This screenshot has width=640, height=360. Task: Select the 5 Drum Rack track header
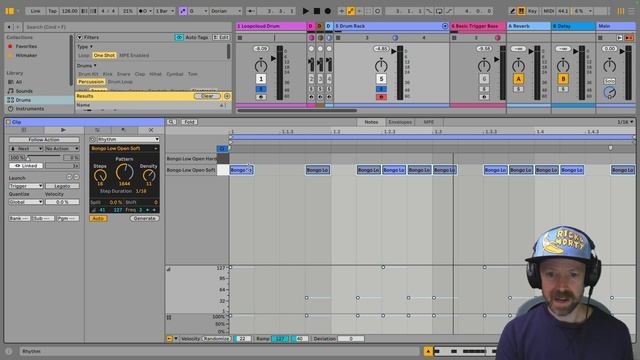point(388,26)
